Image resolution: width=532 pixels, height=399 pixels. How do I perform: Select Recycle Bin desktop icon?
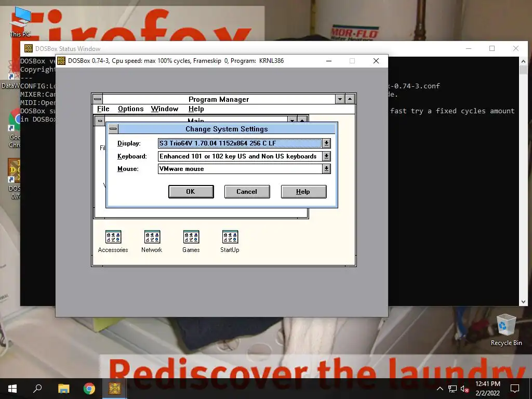506,330
